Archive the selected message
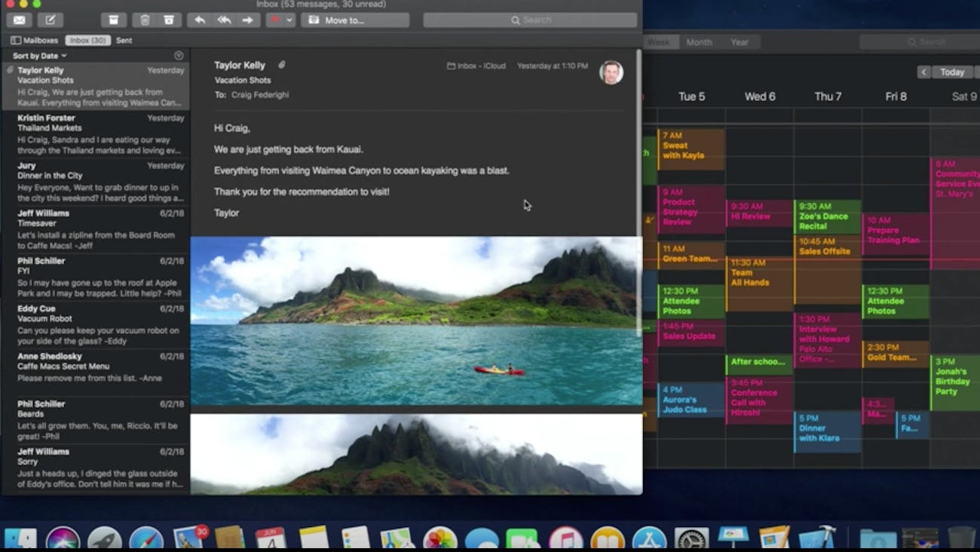980x552 pixels. 113,20
